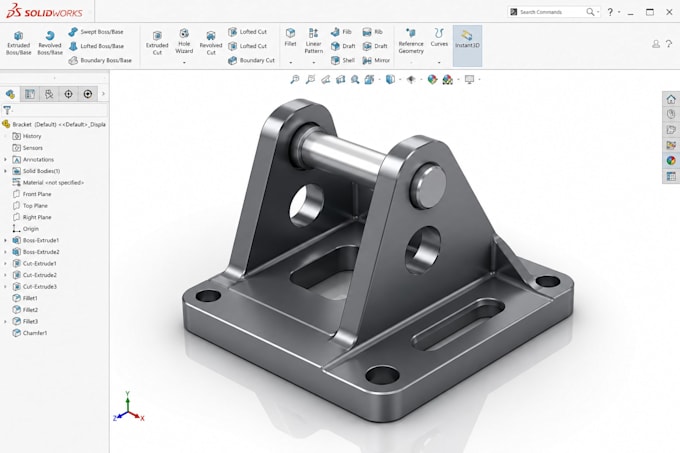This screenshot has height=453, width=680.
Task: Click the Mirror tool
Action: [x=376, y=60]
